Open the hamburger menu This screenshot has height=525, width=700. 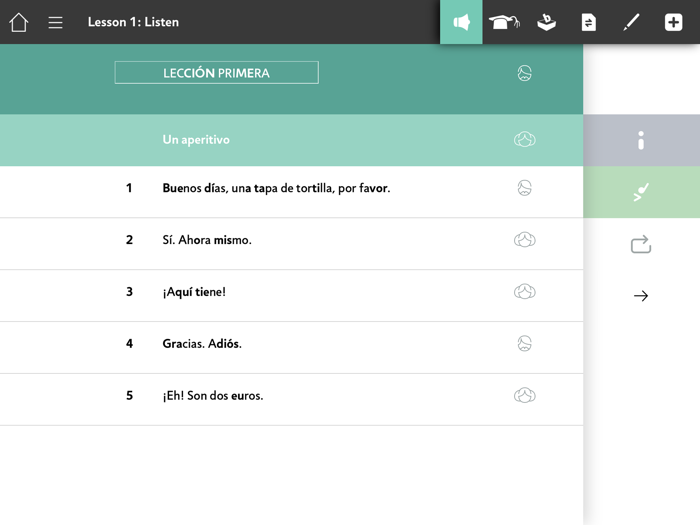click(x=55, y=22)
